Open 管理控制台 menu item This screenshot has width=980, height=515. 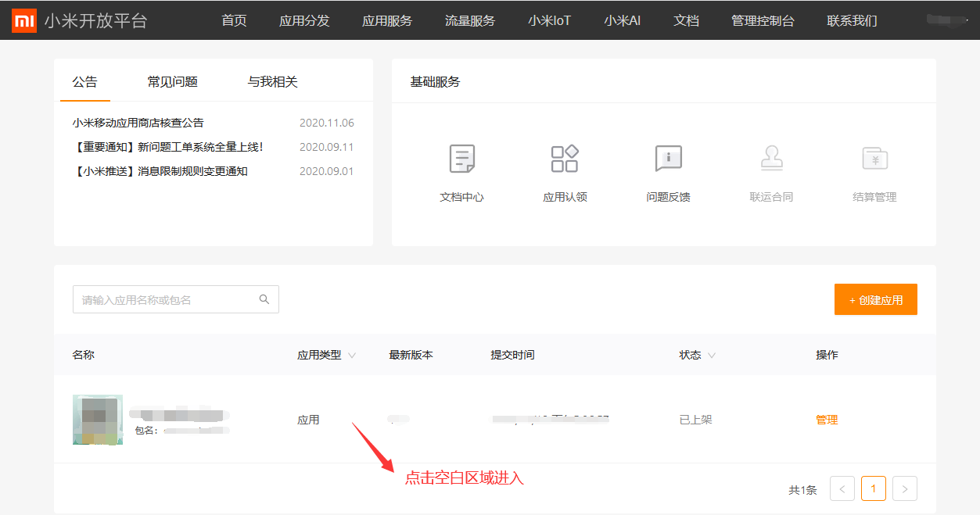pos(763,21)
